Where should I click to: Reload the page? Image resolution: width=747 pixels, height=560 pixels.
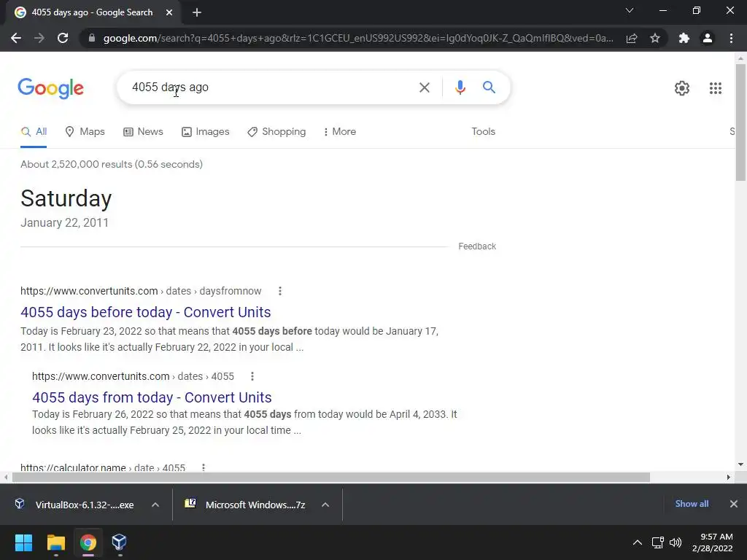(x=63, y=38)
